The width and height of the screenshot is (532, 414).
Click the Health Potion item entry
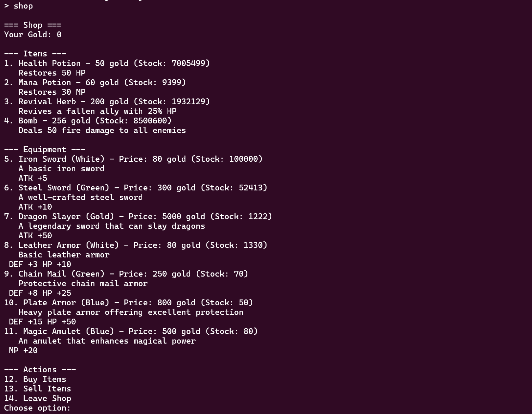(x=107, y=63)
